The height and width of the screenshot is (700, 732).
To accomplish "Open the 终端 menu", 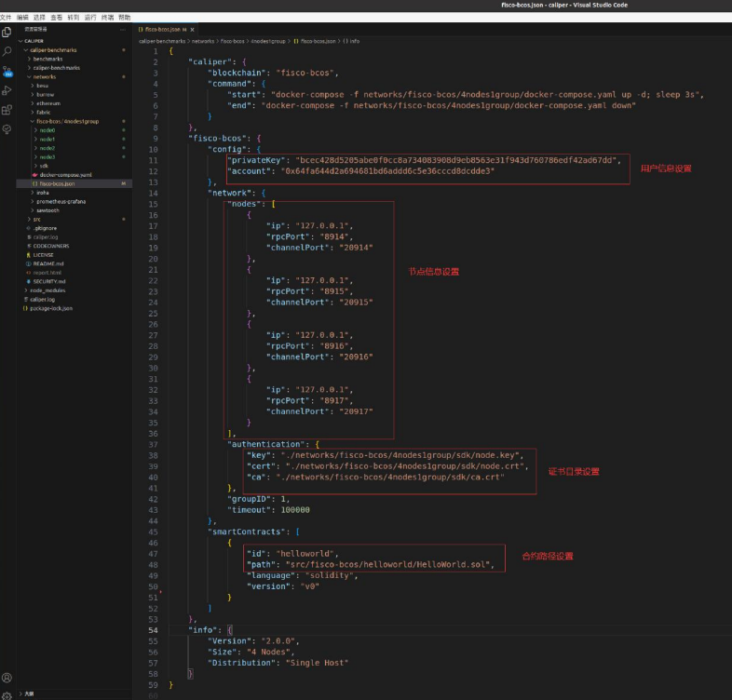I will click(x=107, y=18).
